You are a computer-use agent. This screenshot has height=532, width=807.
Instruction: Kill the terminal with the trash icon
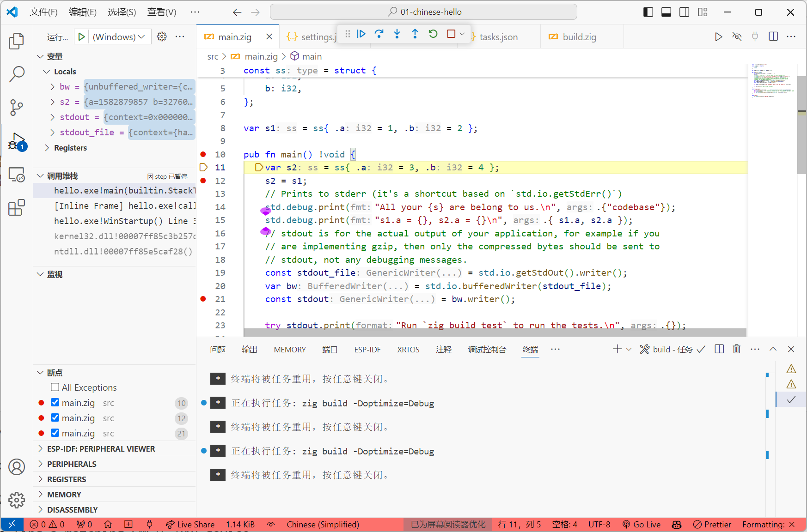(737, 349)
